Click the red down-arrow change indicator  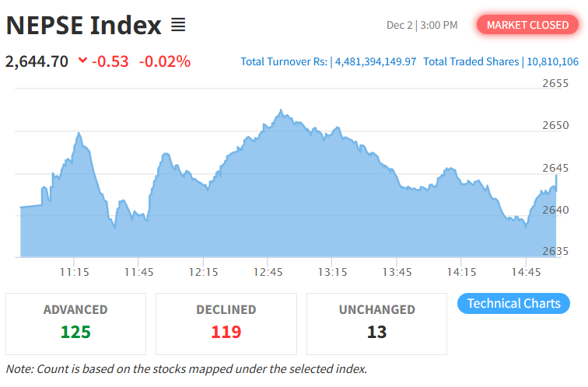coord(82,61)
